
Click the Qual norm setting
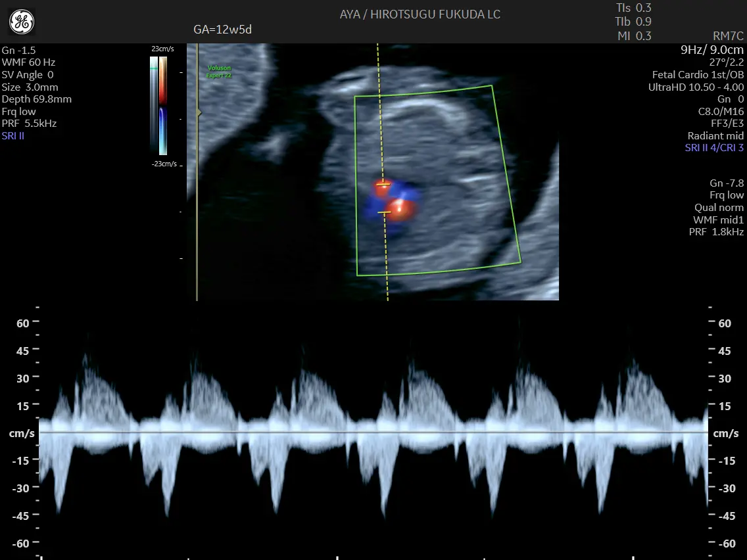719,208
